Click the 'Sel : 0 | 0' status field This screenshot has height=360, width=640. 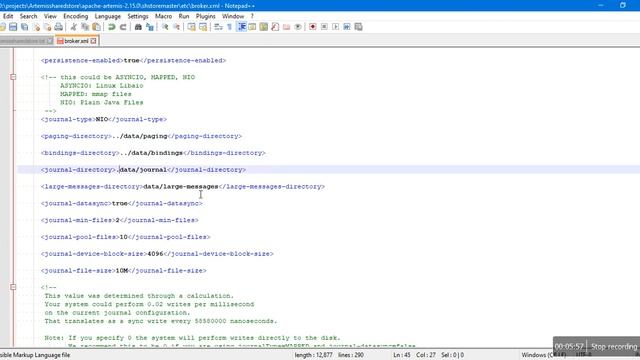(x=452, y=355)
